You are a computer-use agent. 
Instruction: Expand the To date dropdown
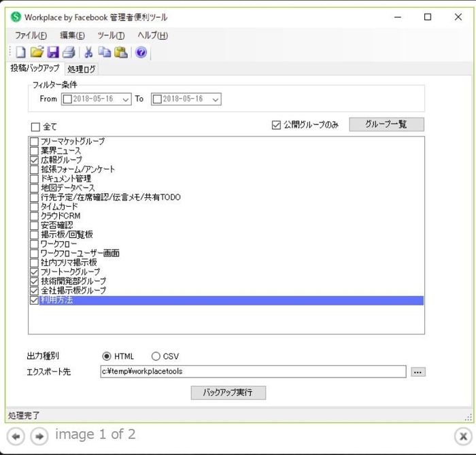(x=216, y=99)
